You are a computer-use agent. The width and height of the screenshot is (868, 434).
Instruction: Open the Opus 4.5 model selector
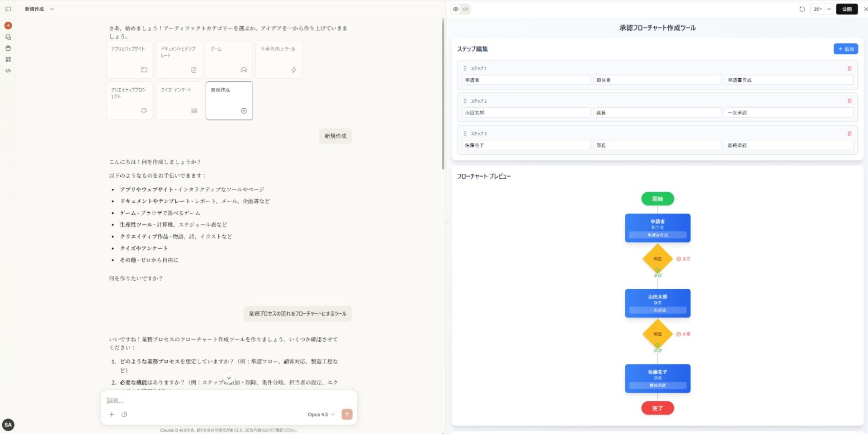tap(320, 414)
